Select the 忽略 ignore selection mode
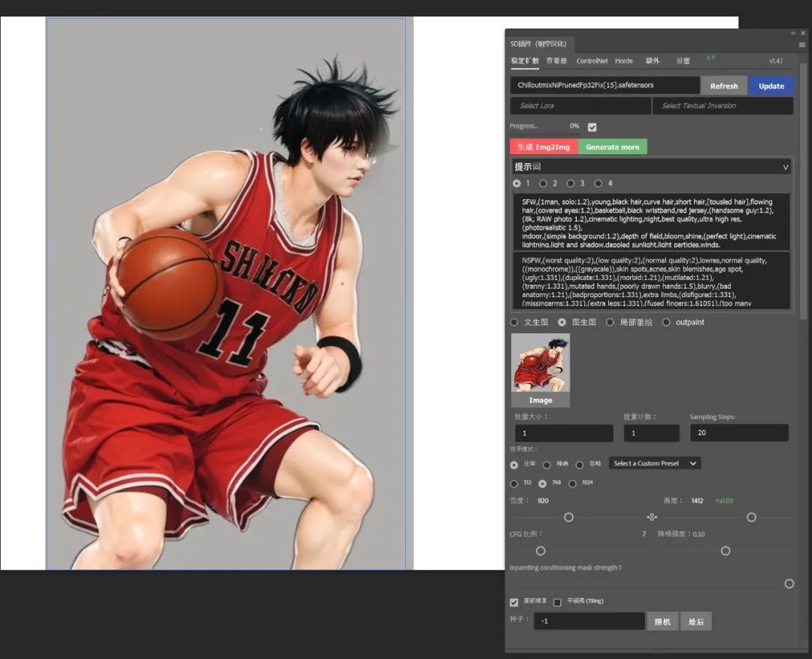812x659 pixels. (x=580, y=465)
